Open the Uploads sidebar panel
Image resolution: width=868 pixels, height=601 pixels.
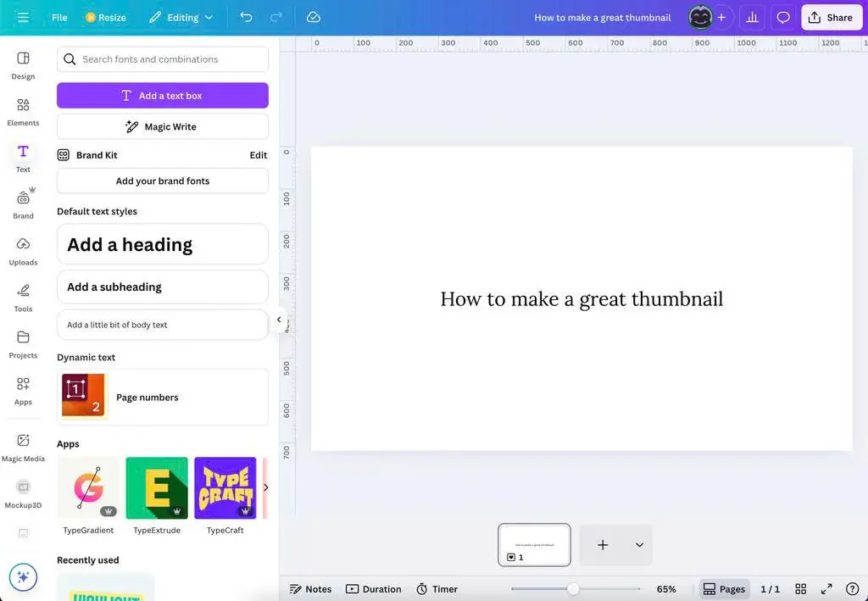(x=23, y=250)
